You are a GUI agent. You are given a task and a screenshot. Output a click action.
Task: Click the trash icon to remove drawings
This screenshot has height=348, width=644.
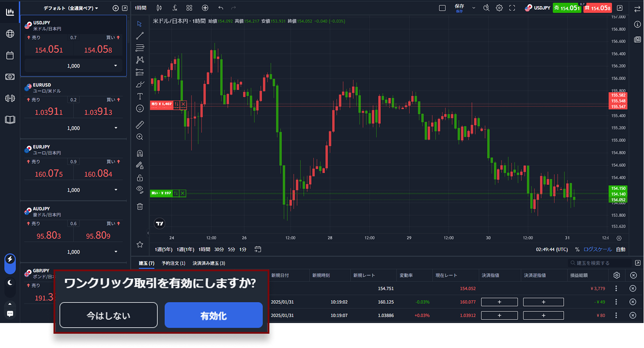point(140,206)
